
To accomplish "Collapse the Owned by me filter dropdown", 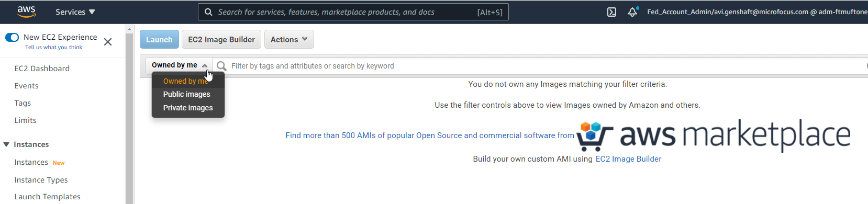I will tap(179, 65).
